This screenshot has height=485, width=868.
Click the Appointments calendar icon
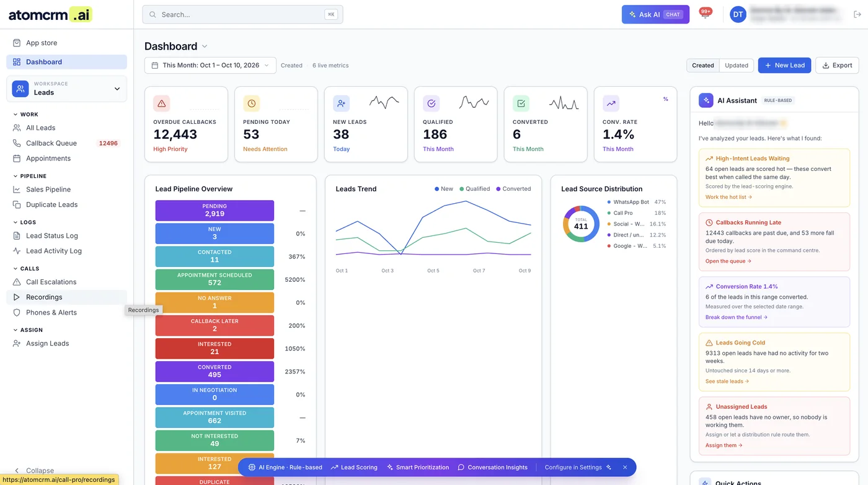coord(17,159)
